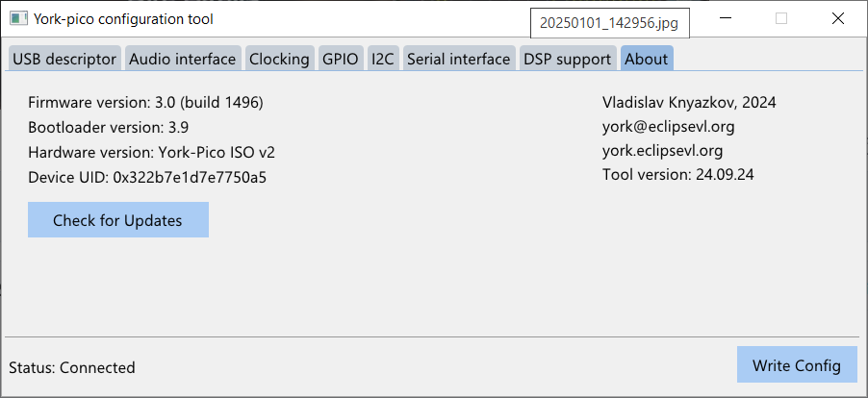Switch to Serial interface tab
The height and width of the screenshot is (398, 868).
click(459, 59)
